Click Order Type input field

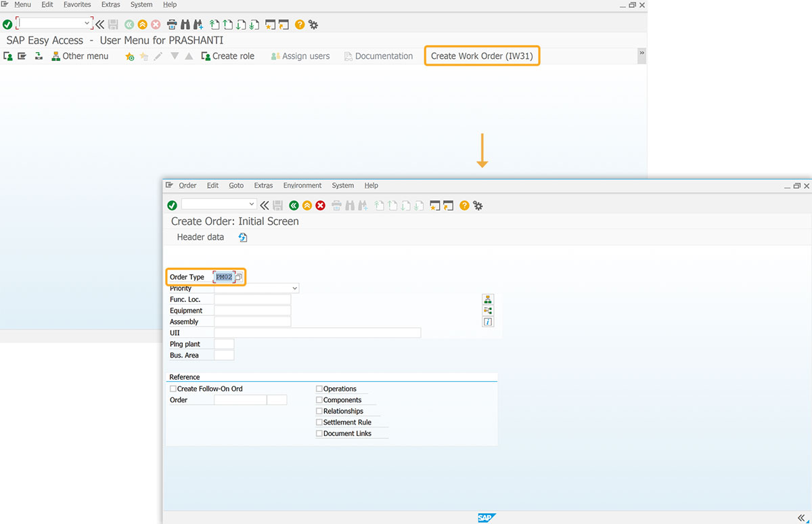(224, 277)
